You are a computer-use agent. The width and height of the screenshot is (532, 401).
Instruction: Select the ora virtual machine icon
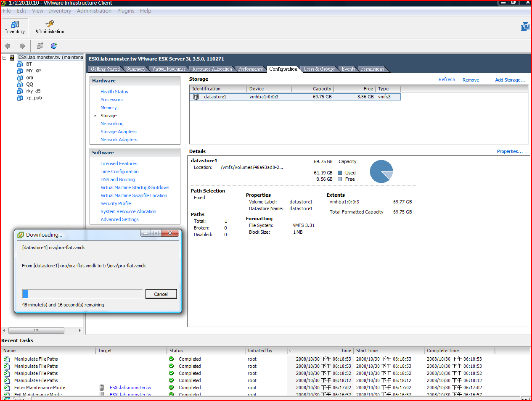[x=20, y=77]
